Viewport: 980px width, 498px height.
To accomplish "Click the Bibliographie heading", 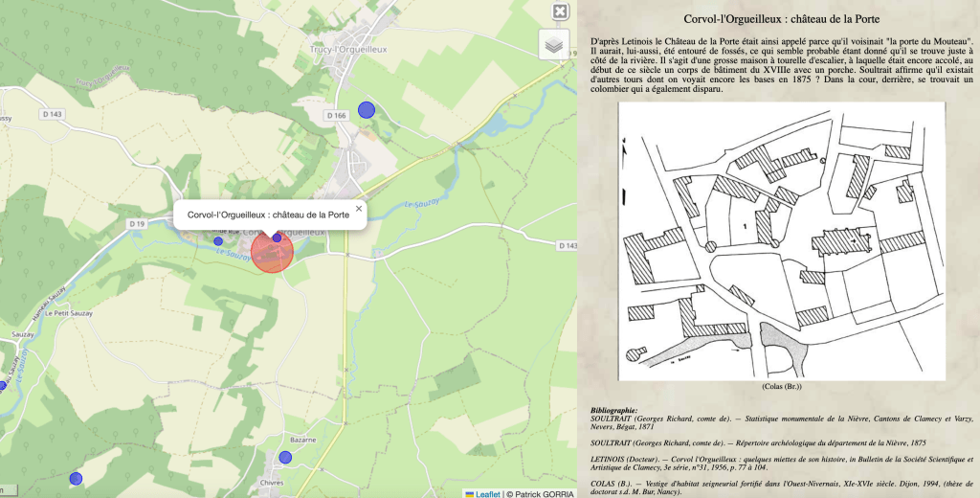I will 614,409.
